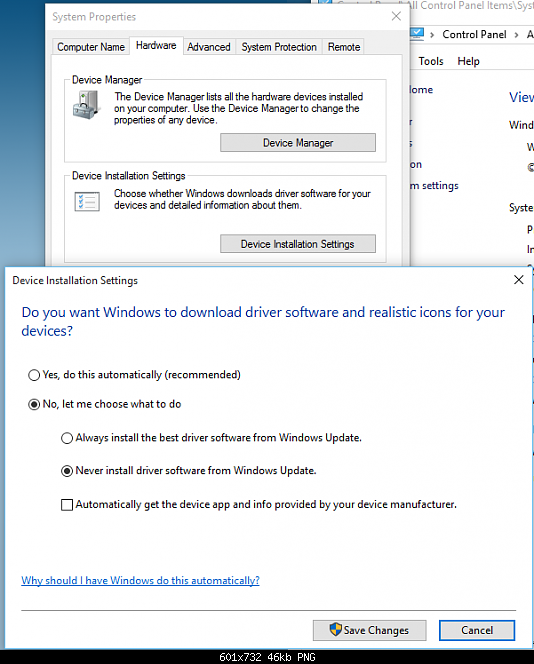534x664 pixels.
Task: Switch to the Advanced tab
Action: pyautogui.click(x=209, y=47)
